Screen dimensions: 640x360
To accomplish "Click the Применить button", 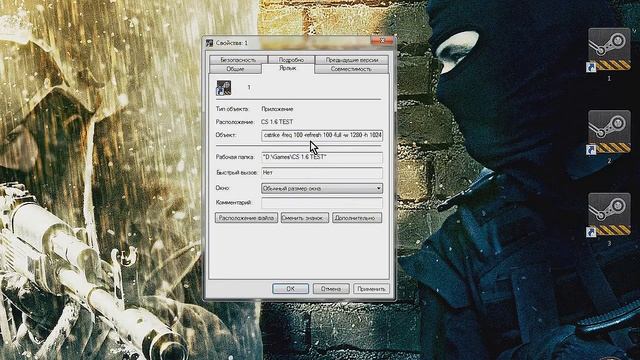I will pos(371,289).
